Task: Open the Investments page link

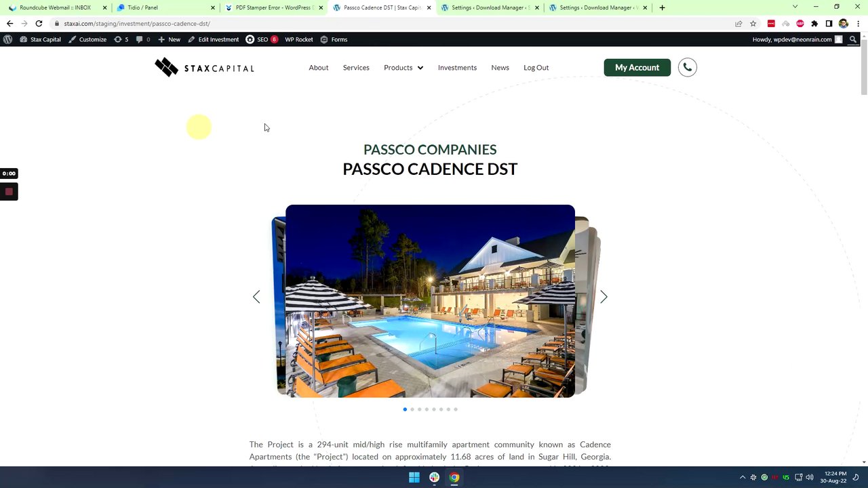Action: click(457, 68)
